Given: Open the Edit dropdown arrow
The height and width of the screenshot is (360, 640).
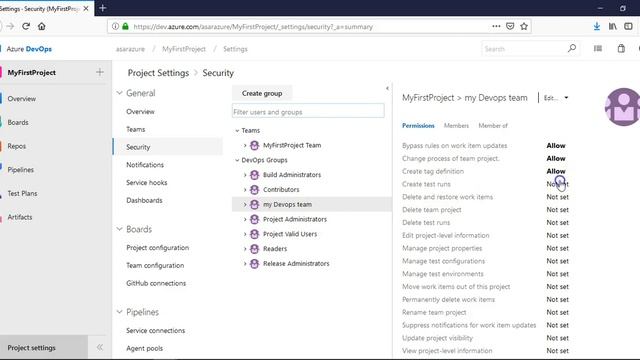Looking at the screenshot, I should pyautogui.click(x=566, y=98).
